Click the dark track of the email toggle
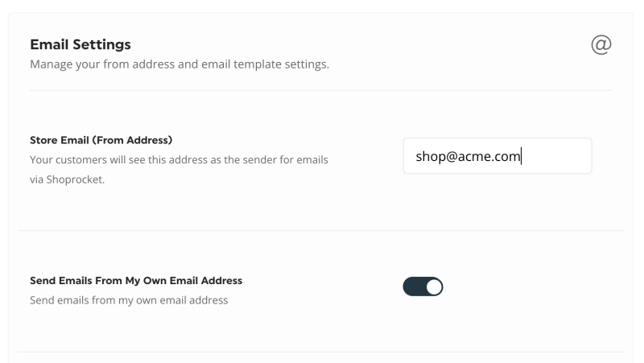Image resolution: width=644 pixels, height=363 pixels. [x=414, y=287]
